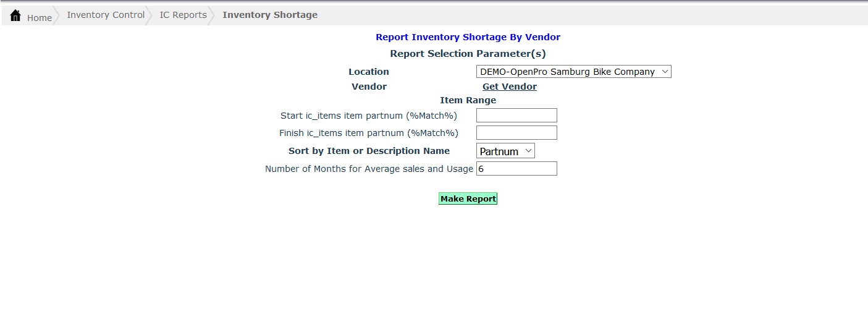The image size is (868, 324).
Task: Focus the Finish item partnum input field
Action: click(x=516, y=133)
